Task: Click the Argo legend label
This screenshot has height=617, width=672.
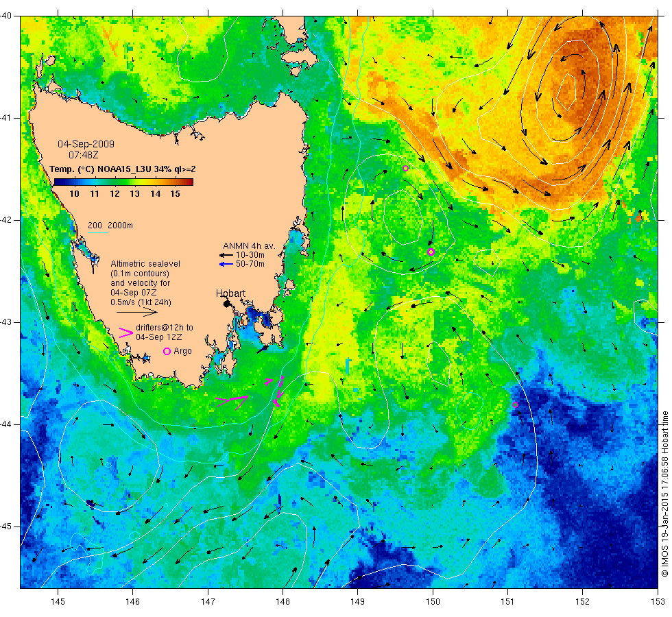Action: tap(182, 351)
